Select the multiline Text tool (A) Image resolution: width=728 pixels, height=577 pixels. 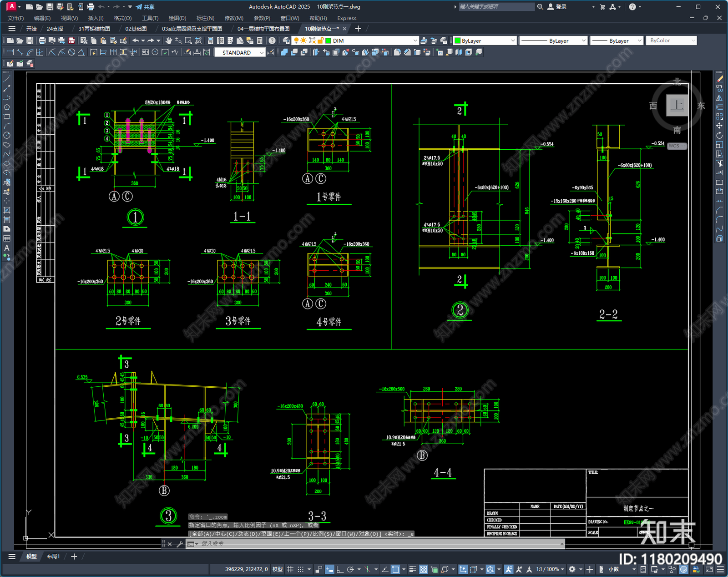tap(6, 248)
